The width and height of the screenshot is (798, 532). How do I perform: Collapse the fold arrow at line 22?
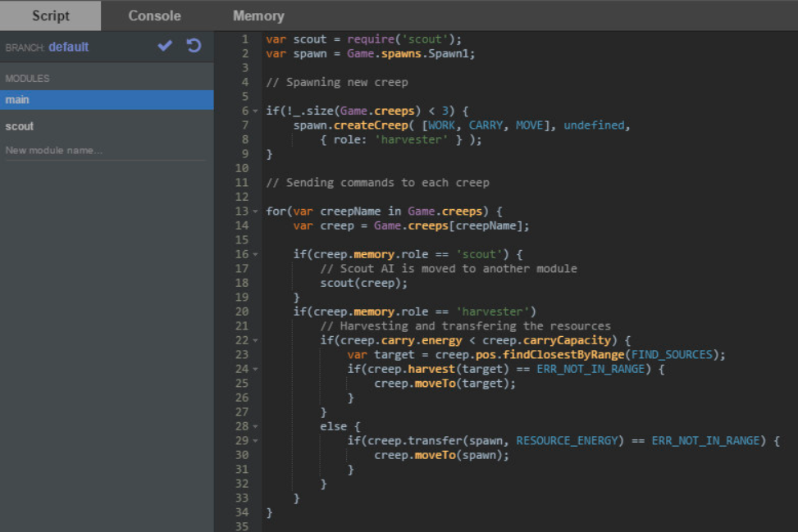[x=256, y=340]
